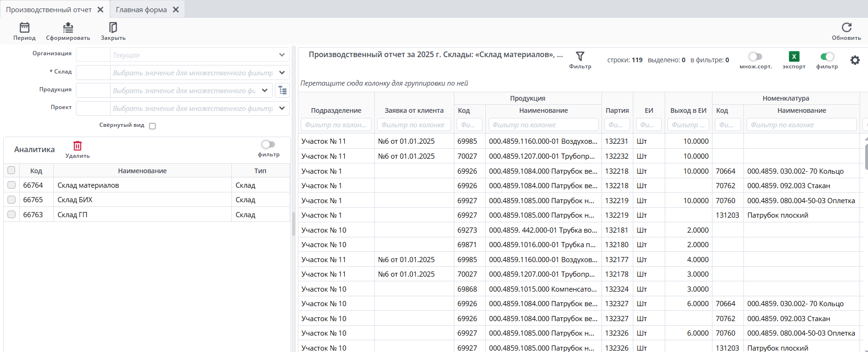Tick the checkbox for Склад БИХ
868x352 pixels.
coord(12,200)
